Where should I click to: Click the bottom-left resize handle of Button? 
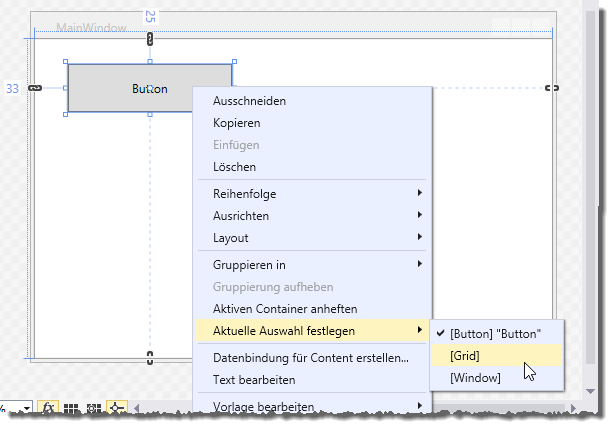(65, 114)
